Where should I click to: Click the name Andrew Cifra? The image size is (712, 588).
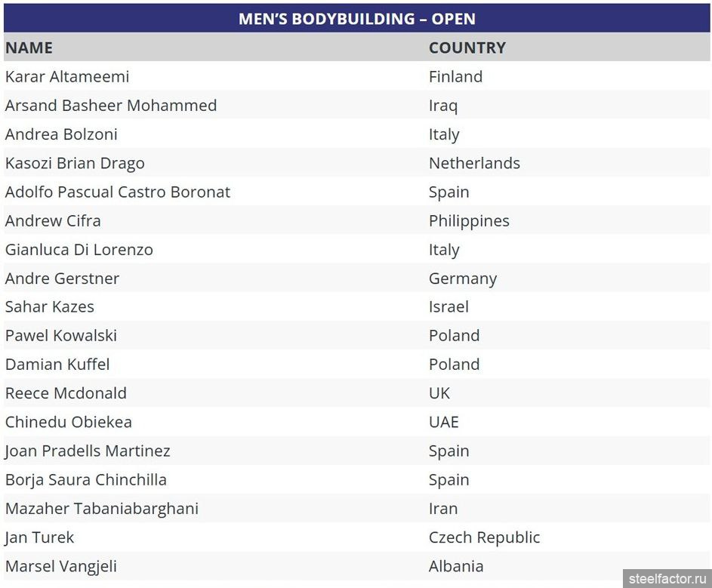point(53,220)
